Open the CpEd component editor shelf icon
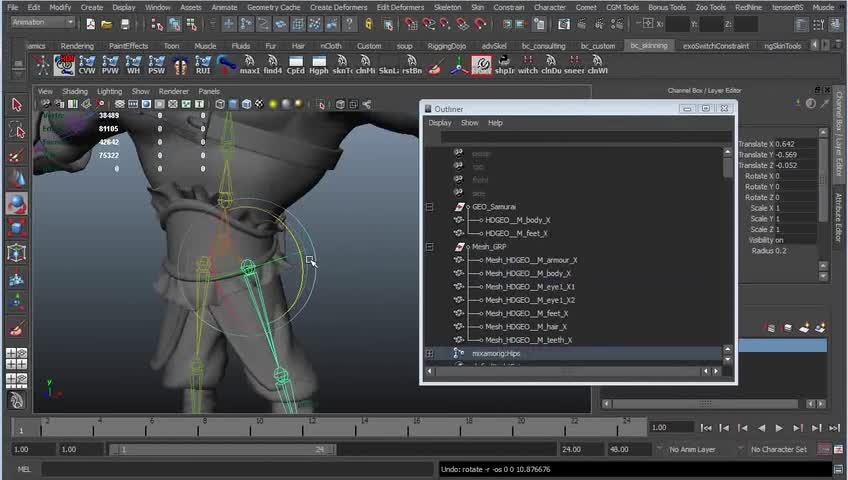Image resolution: width=848 pixels, height=480 pixels. [295, 65]
